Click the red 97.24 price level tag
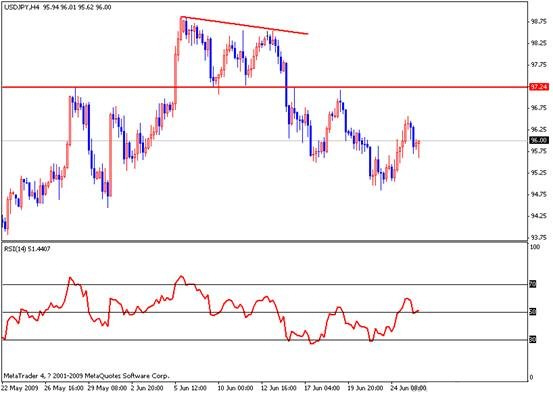The image size is (553, 393). point(539,87)
